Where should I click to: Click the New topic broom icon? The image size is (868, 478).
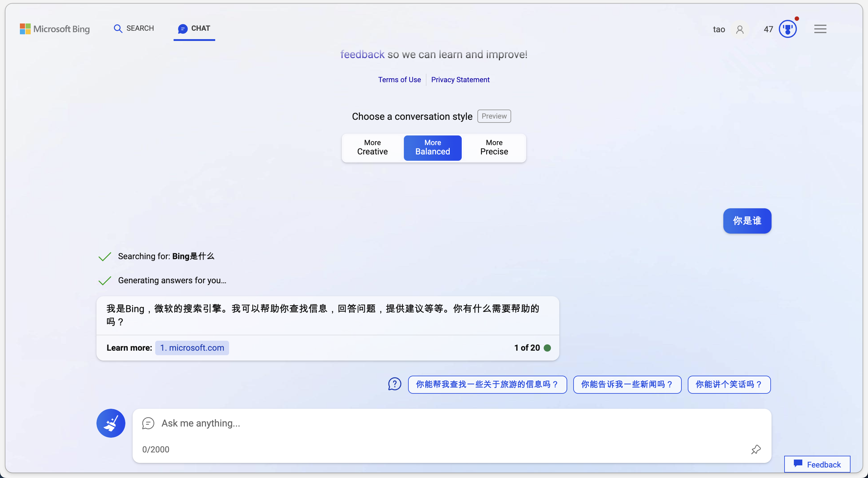tap(111, 423)
